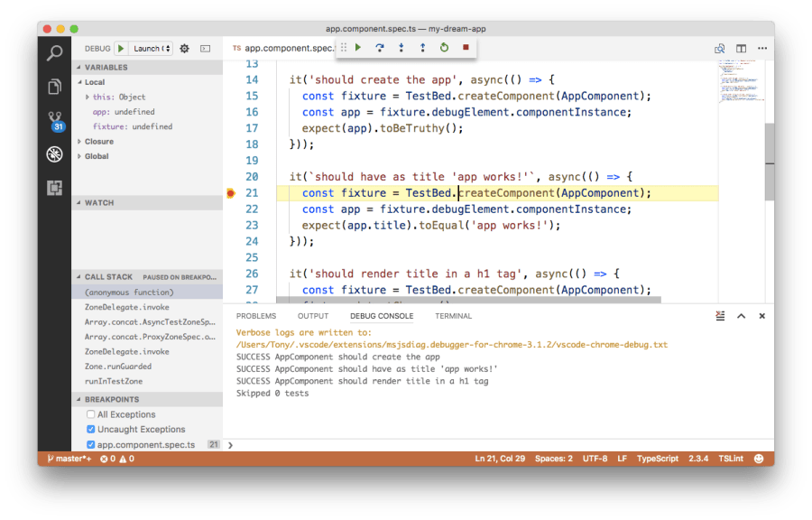Image resolution: width=812 pixels, height=520 pixels.
Task: Stop debugging with red square
Action: tap(466, 48)
